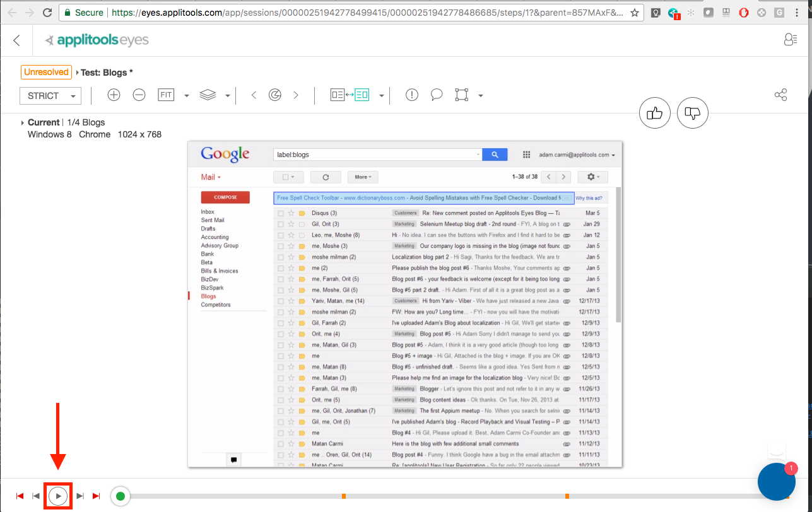
Task: Fit image using the FIT button
Action: (166, 95)
